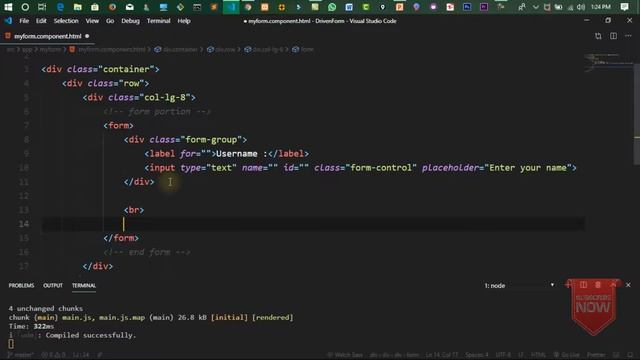
Task: Click the editor minimap
Action: (608, 62)
